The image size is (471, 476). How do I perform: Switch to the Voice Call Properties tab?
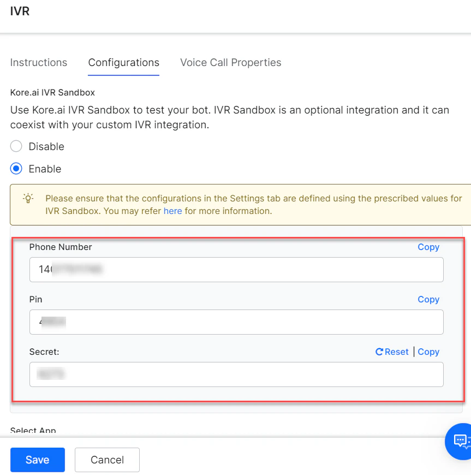click(x=230, y=62)
